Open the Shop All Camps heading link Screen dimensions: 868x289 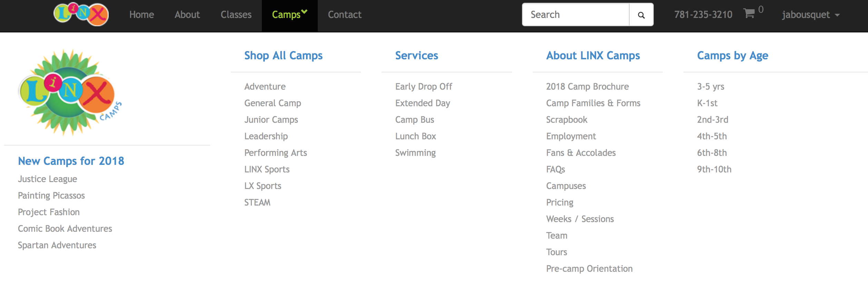click(283, 56)
